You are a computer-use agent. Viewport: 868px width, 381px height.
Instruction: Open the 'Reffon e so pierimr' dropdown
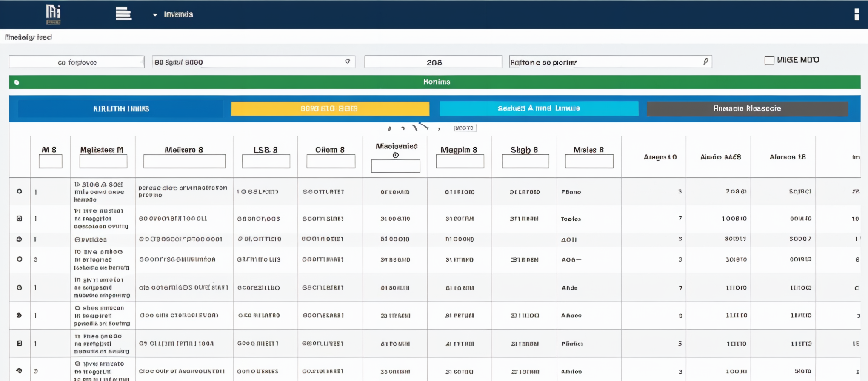pyautogui.click(x=705, y=62)
